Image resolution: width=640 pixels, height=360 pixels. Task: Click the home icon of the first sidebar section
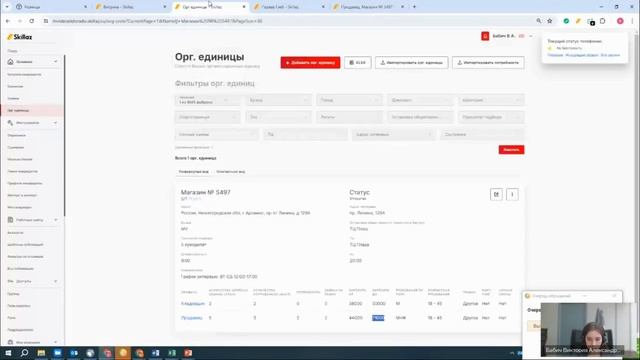(x=10, y=62)
